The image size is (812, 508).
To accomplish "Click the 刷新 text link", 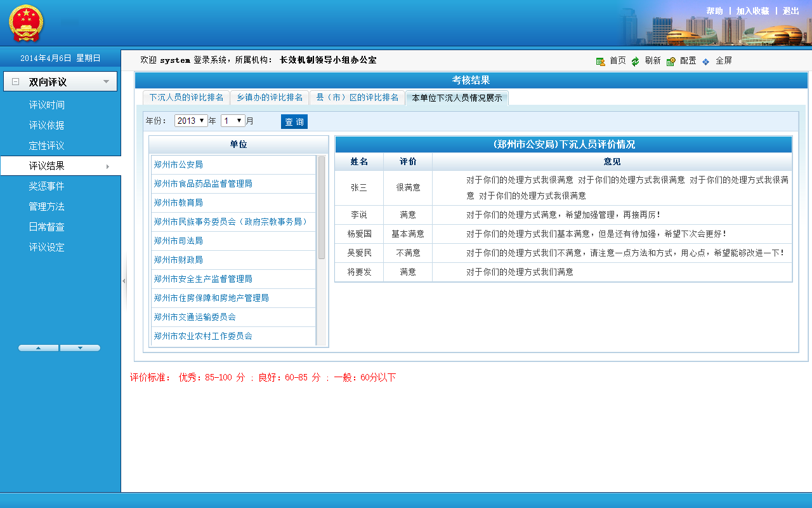I will (653, 61).
